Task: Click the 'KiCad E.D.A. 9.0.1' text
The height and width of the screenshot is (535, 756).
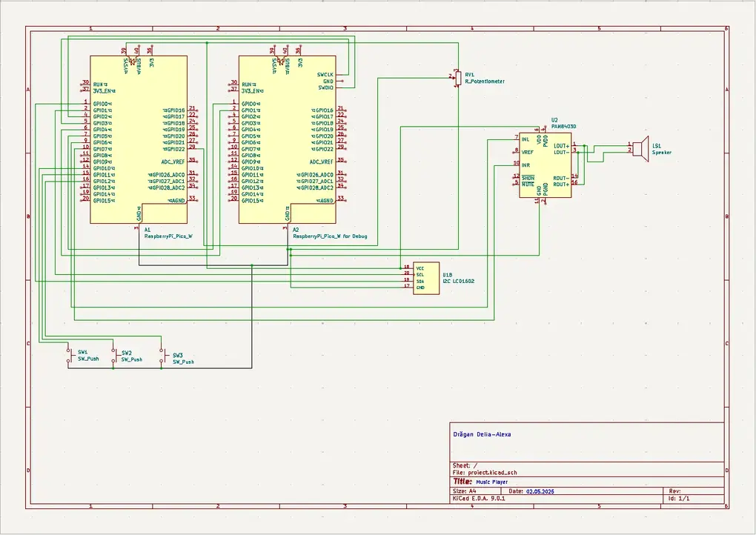Action: 479,499
